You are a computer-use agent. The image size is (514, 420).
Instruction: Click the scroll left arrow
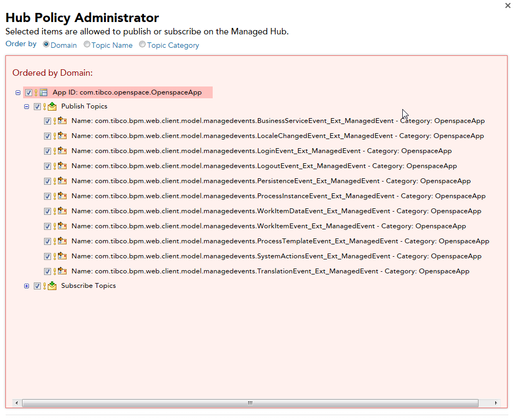click(x=17, y=403)
